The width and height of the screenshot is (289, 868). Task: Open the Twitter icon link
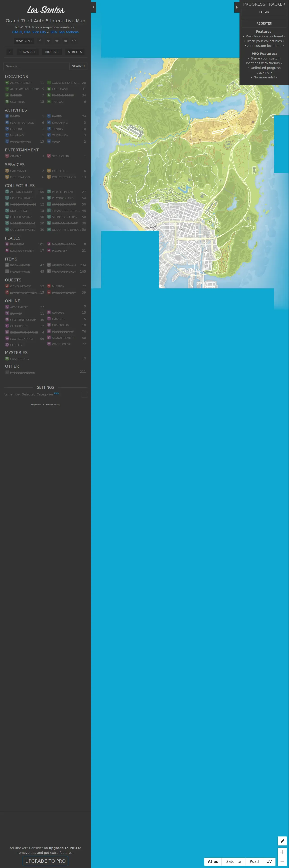click(x=48, y=41)
